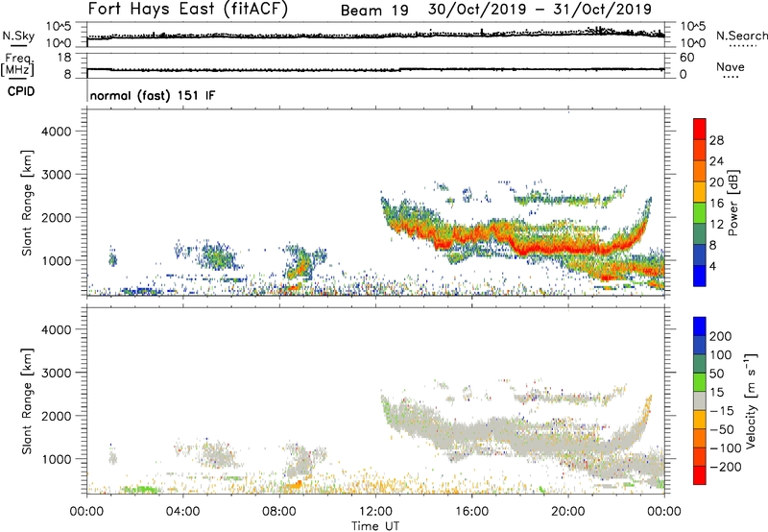Click the "Power [dB]" colorbar label

click(733, 203)
